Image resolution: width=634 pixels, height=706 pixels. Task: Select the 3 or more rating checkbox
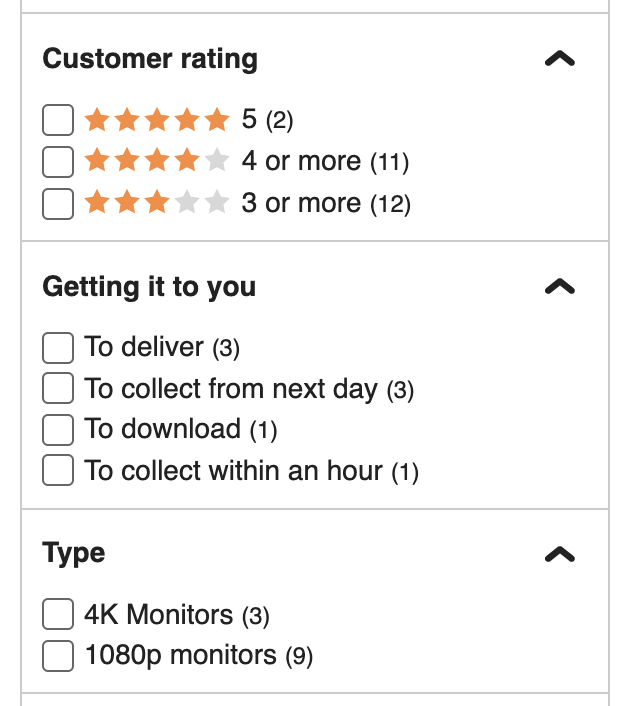58,204
